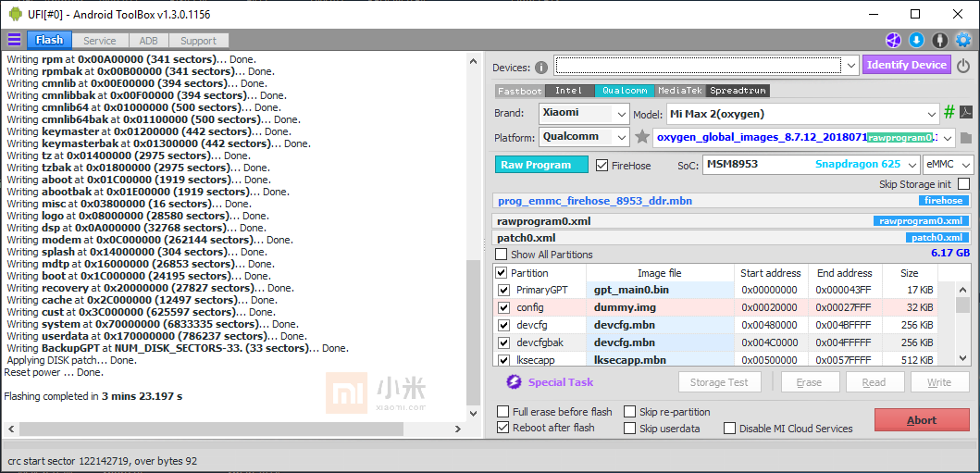Toggle the FireHose checkbox
The height and width of the screenshot is (473, 980).
click(x=602, y=166)
